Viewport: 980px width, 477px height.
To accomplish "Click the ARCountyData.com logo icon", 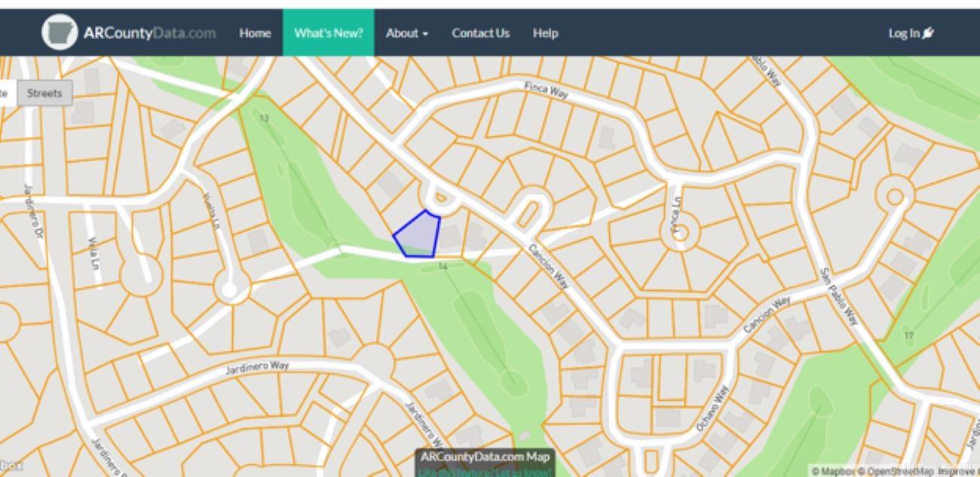I will (60, 32).
